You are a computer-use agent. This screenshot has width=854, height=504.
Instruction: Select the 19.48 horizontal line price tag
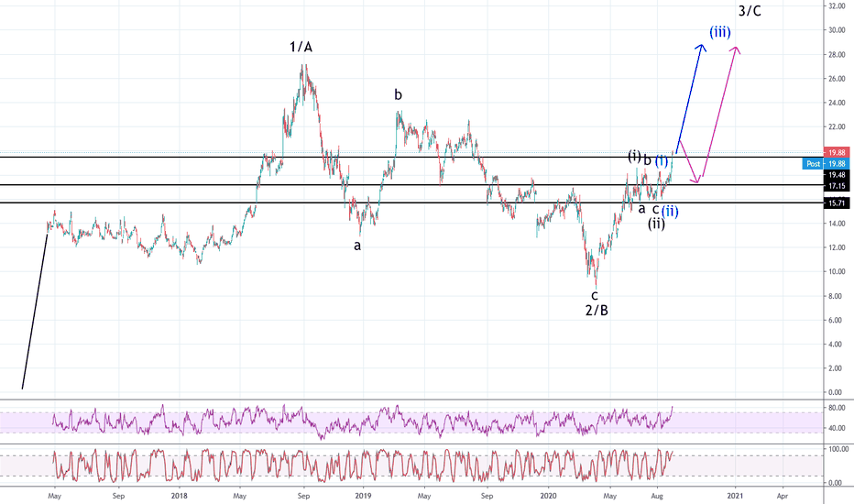(x=837, y=175)
